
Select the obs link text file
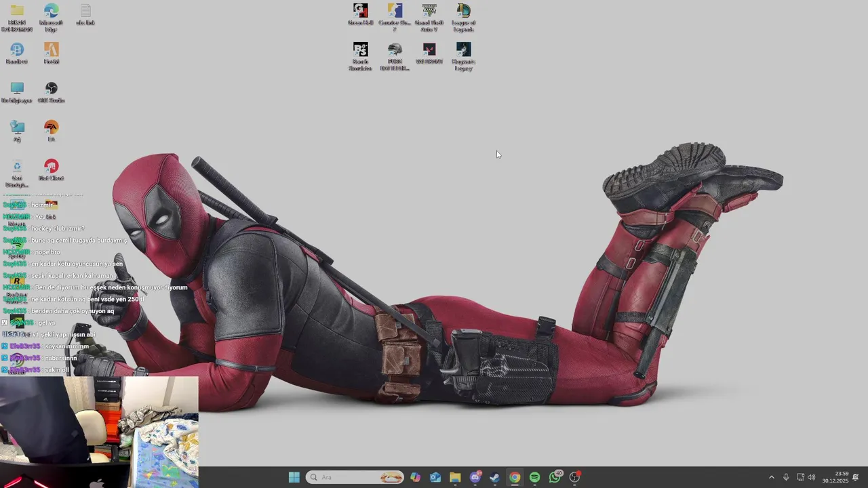click(85, 15)
